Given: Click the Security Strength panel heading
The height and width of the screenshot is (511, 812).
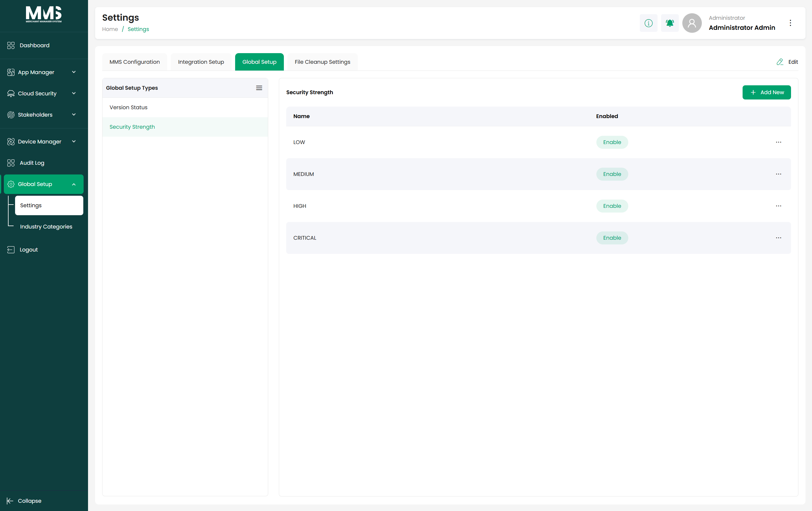Looking at the screenshot, I should pyautogui.click(x=310, y=92).
